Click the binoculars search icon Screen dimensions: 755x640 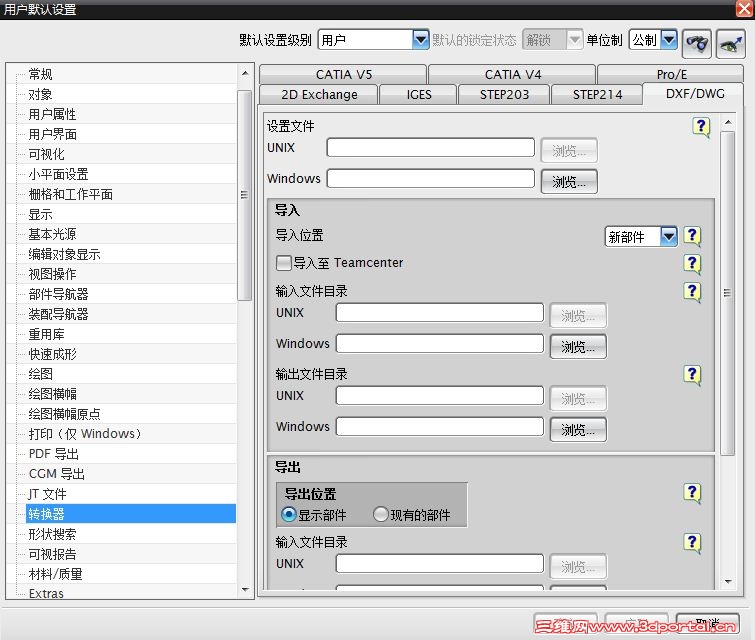697,43
